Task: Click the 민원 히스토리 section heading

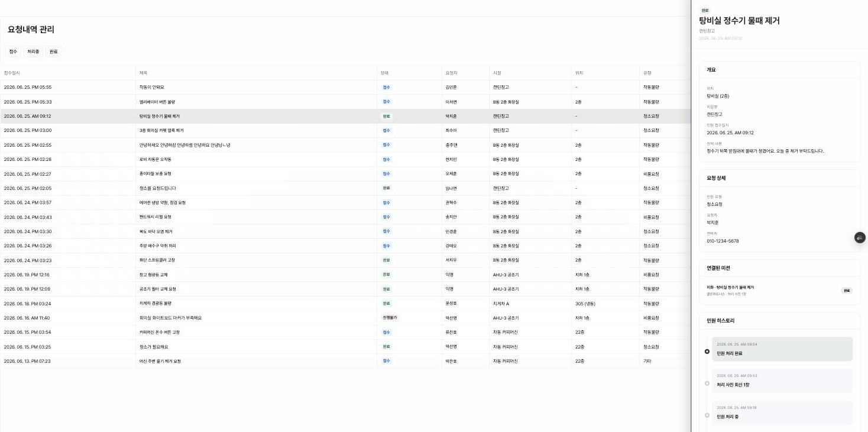Action: [x=721, y=321]
